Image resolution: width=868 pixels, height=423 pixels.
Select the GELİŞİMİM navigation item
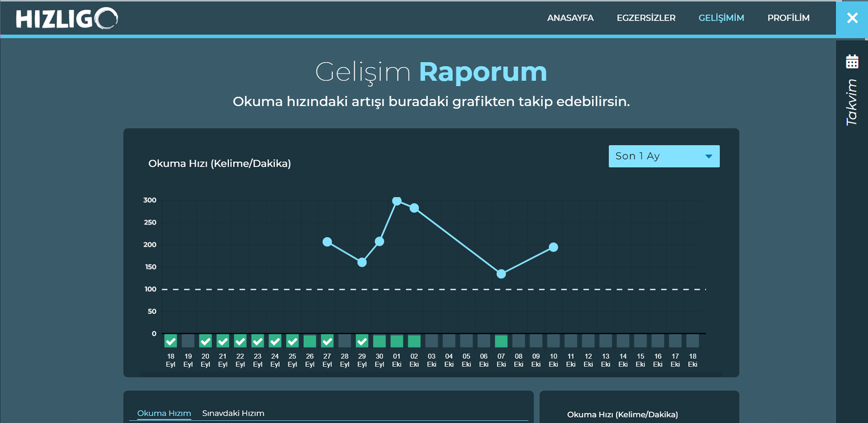(x=721, y=18)
